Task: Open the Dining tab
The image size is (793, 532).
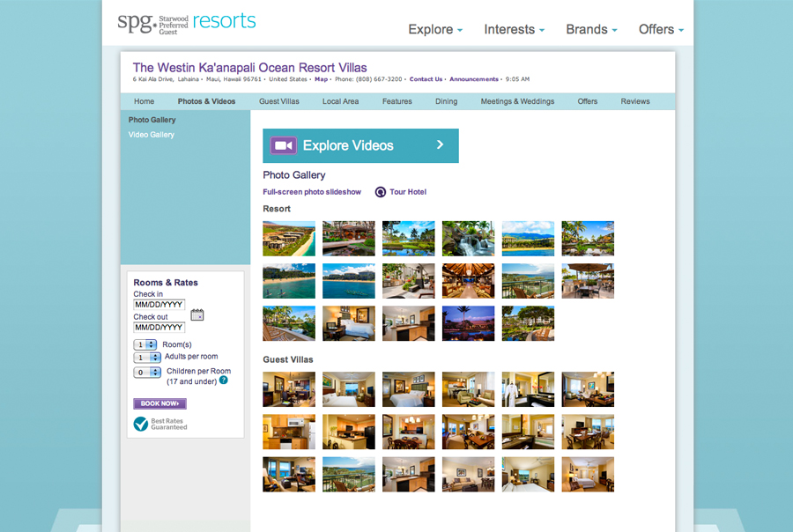Action: click(446, 101)
